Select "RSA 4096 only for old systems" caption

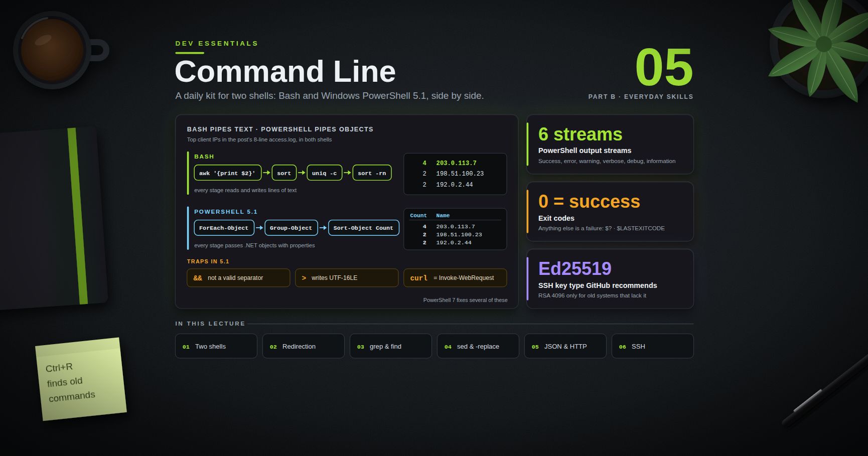pyautogui.click(x=592, y=295)
